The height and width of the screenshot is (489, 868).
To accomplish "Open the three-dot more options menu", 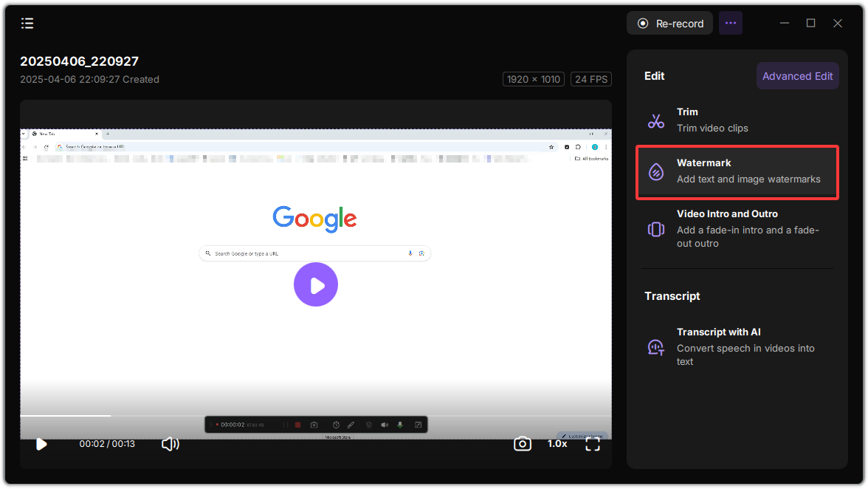I will point(731,23).
